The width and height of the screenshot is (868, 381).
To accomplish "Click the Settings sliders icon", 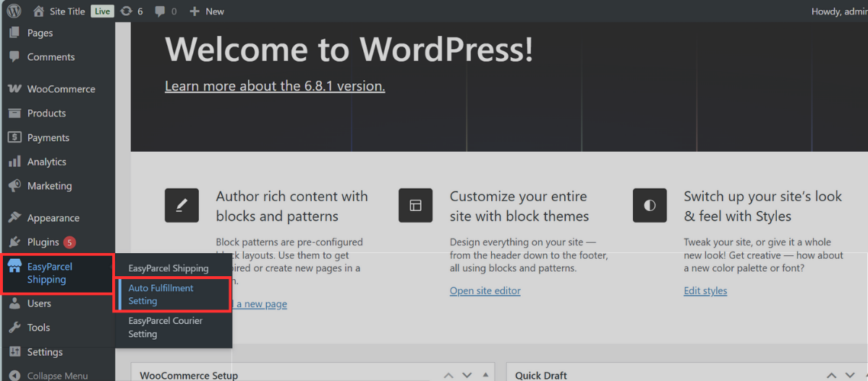I will click(14, 352).
